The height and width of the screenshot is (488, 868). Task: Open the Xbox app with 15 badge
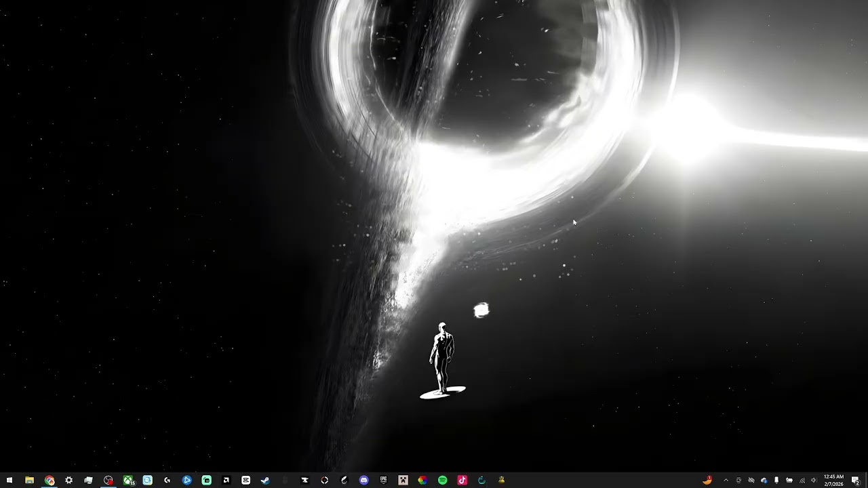click(128, 480)
